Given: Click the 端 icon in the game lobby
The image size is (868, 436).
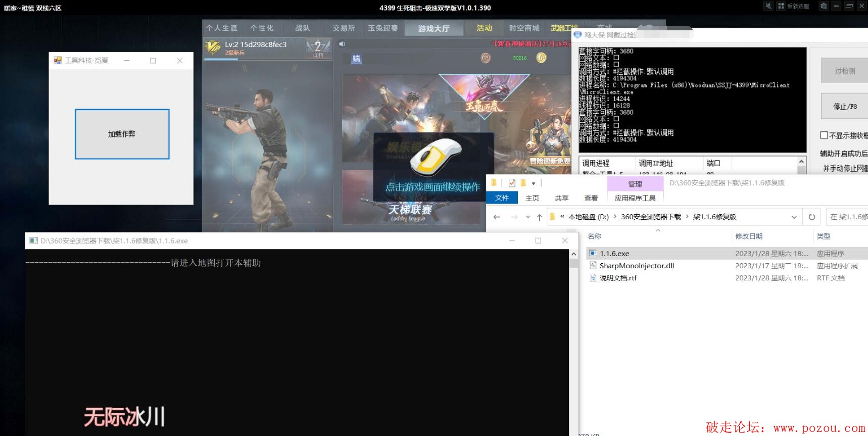Looking at the screenshot, I should pyautogui.click(x=356, y=59).
